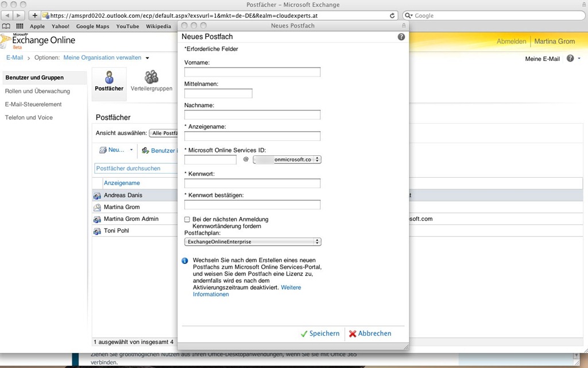588x368 pixels.
Task: Enable password change on next login checkbox
Action: (x=187, y=220)
